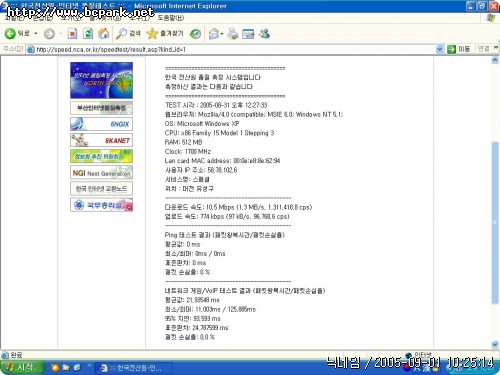Click the second quick launch icon in taskbar

(66, 368)
